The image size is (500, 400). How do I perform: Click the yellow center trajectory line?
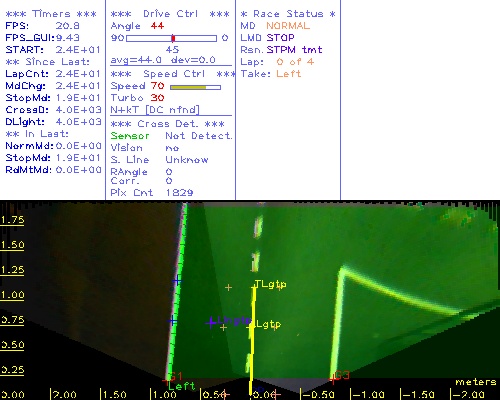point(252,340)
